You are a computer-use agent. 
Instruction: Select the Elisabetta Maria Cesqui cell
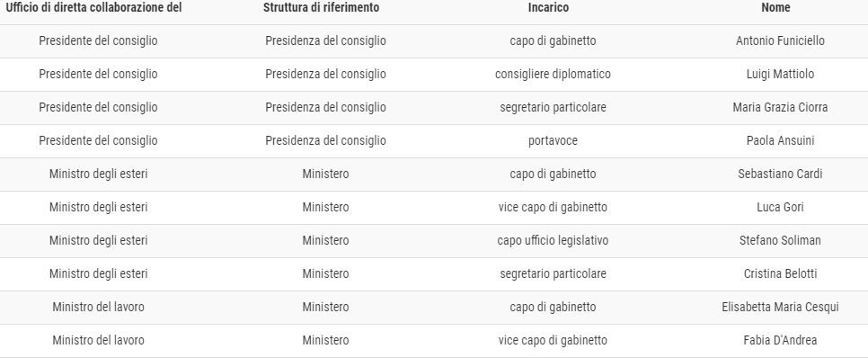coord(780,307)
